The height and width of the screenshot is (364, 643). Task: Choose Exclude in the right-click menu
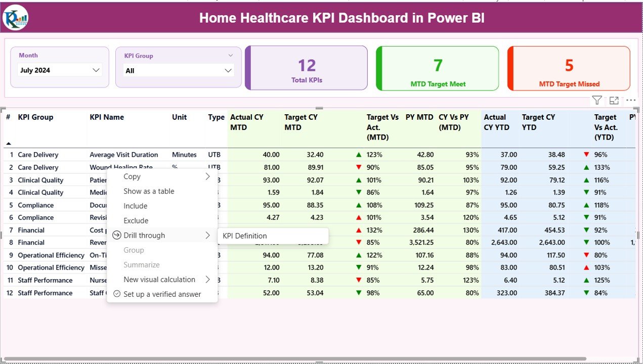[136, 220]
